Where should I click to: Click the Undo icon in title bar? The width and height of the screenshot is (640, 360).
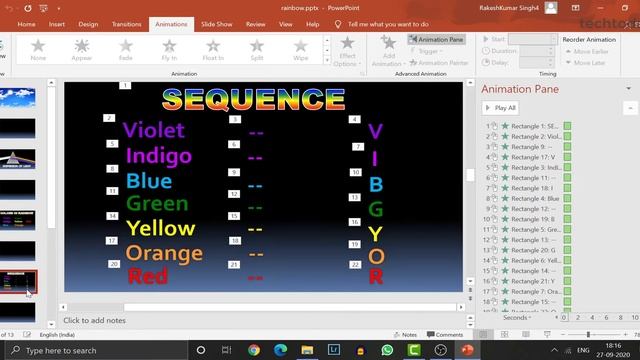(9, 8)
